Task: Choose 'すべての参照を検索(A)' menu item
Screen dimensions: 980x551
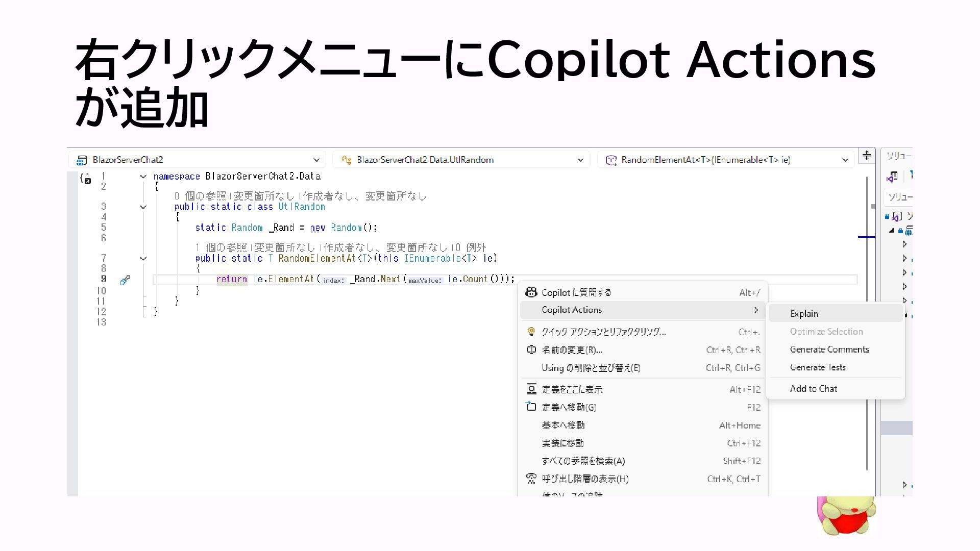Action: [643, 461]
